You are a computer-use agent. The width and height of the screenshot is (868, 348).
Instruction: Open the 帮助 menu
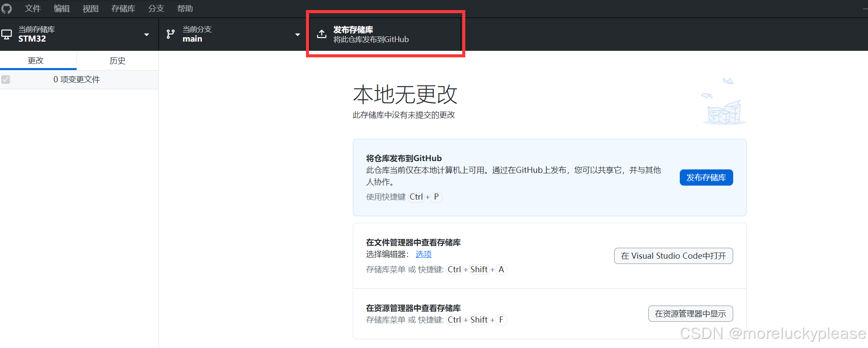click(x=185, y=8)
